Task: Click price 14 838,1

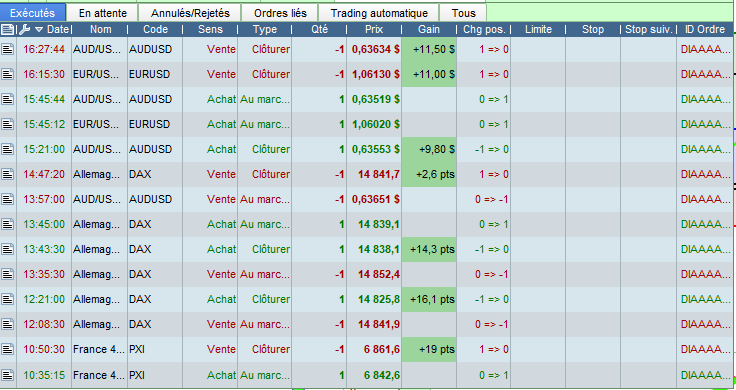Action: pyautogui.click(x=379, y=249)
